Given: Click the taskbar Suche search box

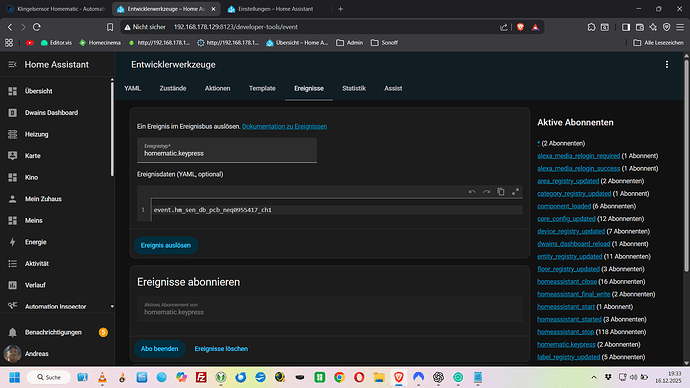Looking at the screenshot, I should 49,377.
